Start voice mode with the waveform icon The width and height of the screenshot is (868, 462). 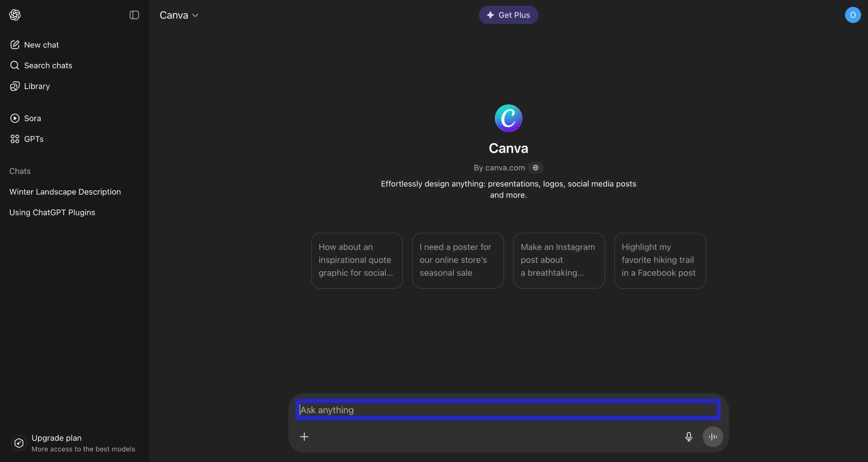[713, 437]
